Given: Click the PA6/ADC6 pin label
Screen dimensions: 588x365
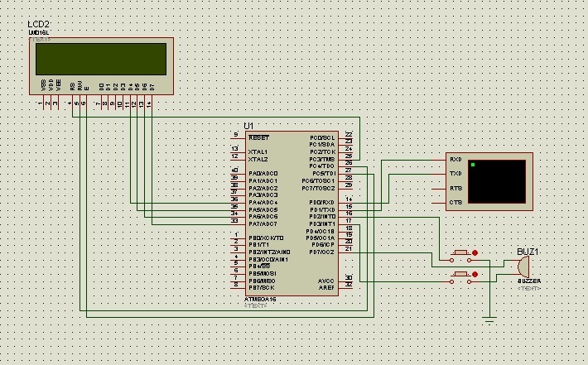Looking at the screenshot, I should [263, 217].
